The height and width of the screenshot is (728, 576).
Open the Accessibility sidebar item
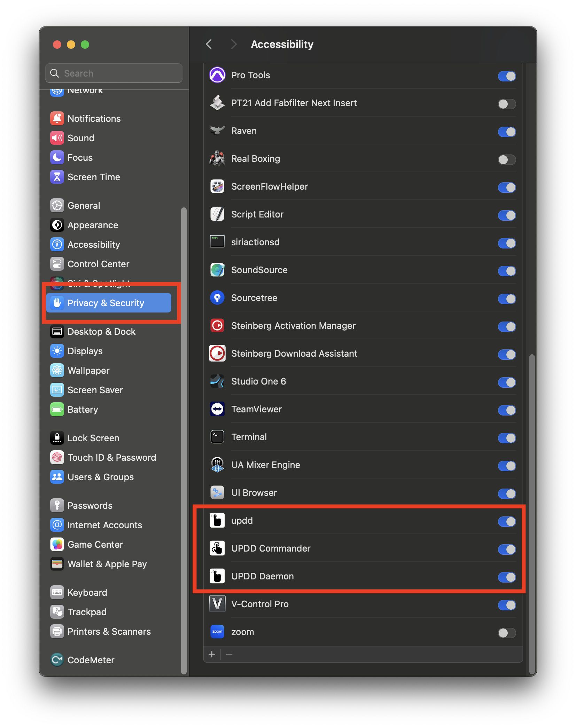[109, 244]
